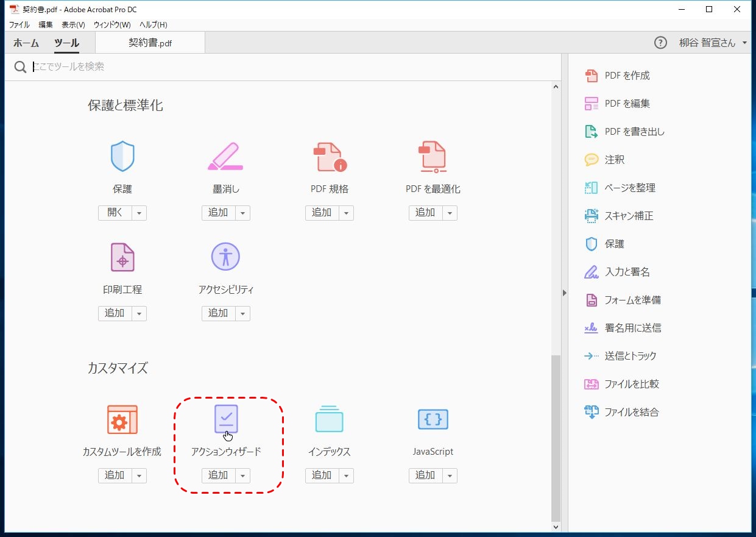
Task: Expand dropdown arrow for PDF 規格 追加
Action: click(x=347, y=213)
